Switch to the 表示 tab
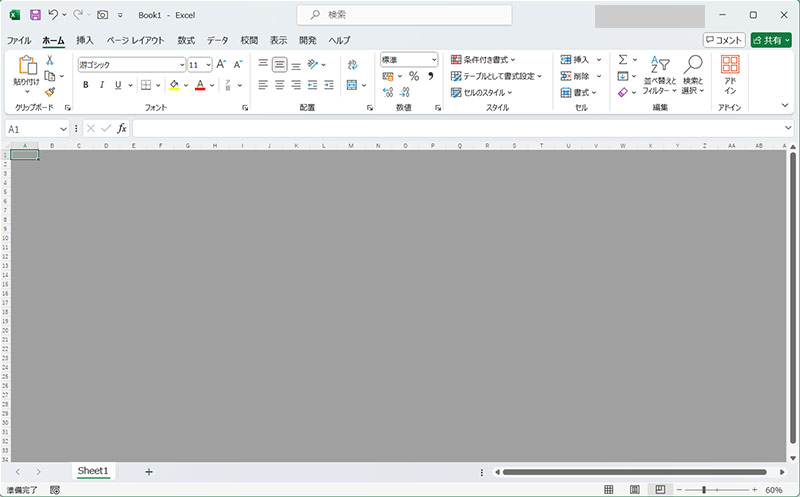Viewport: 800px width, 497px height. (x=278, y=40)
